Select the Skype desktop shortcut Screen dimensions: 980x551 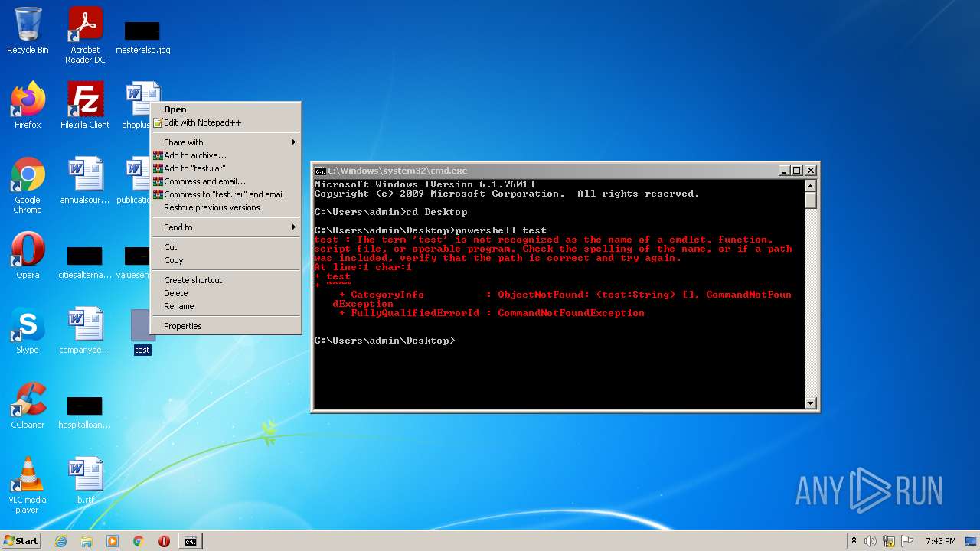click(x=28, y=331)
